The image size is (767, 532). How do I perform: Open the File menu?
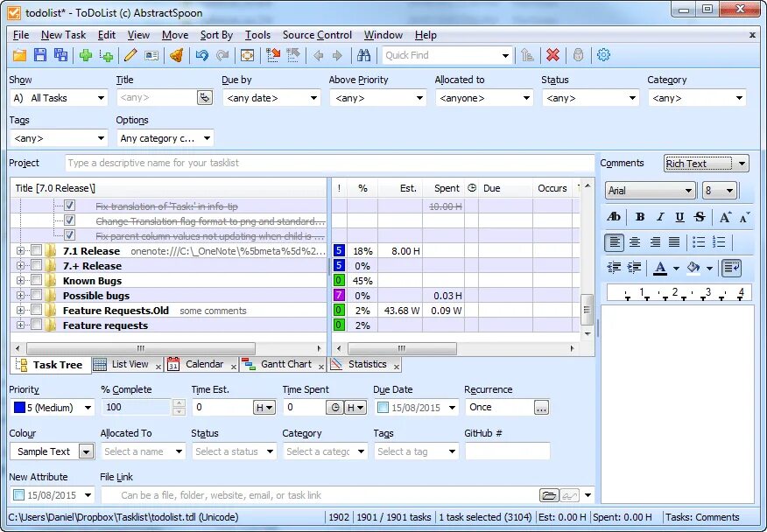tap(21, 35)
